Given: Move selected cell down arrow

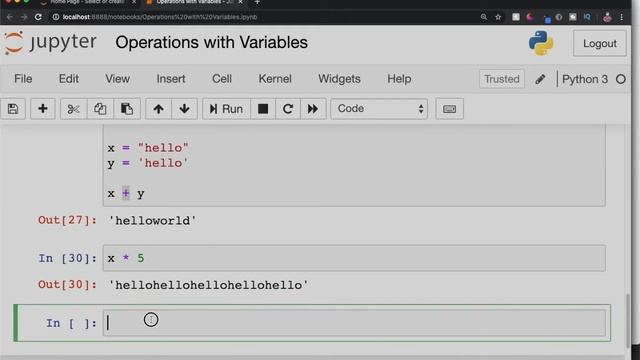Looking at the screenshot, I should (184, 109).
